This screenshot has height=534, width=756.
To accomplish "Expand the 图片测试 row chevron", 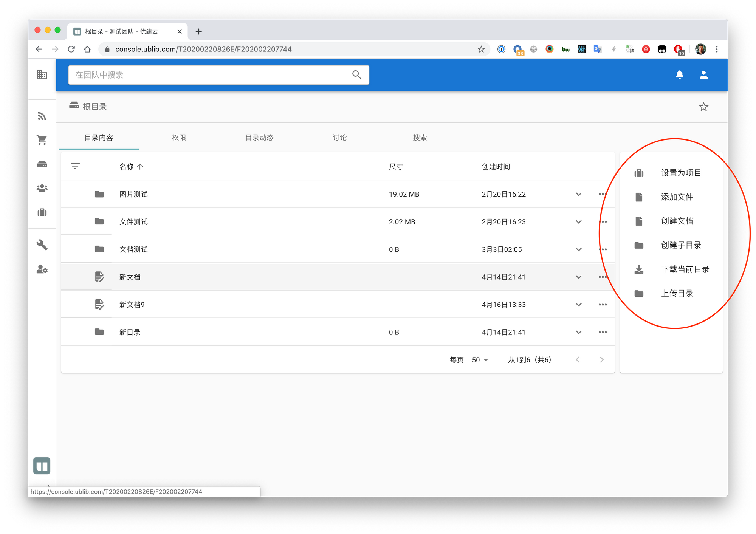I will [x=578, y=194].
